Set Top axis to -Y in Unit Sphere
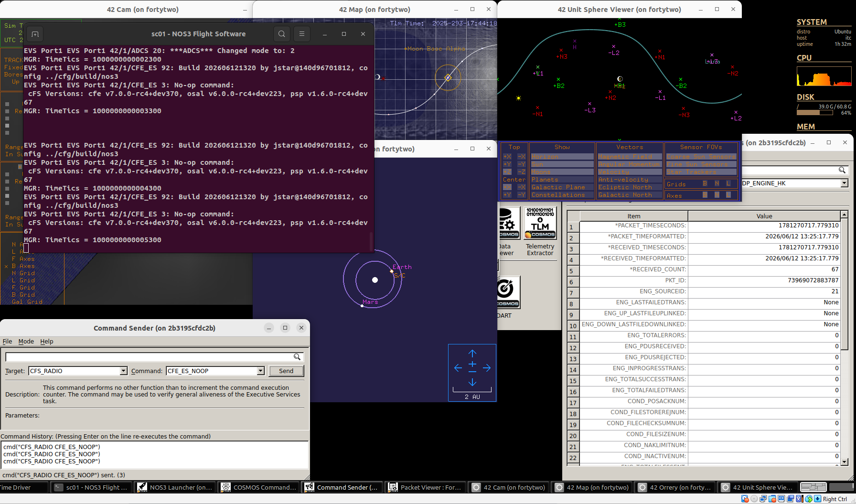The image size is (856, 504). (x=522, y=164)
